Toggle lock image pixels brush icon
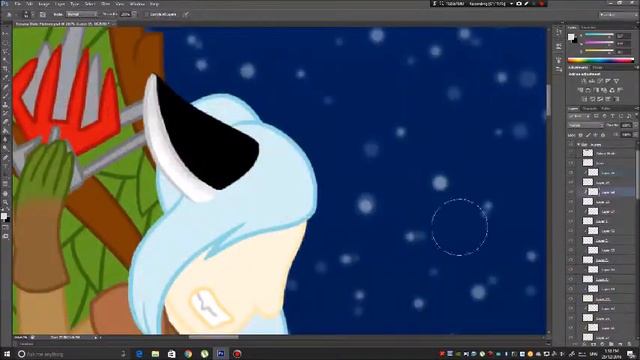Image resolution: width=640 pixels, height=360 pixels. click(588, 135)
